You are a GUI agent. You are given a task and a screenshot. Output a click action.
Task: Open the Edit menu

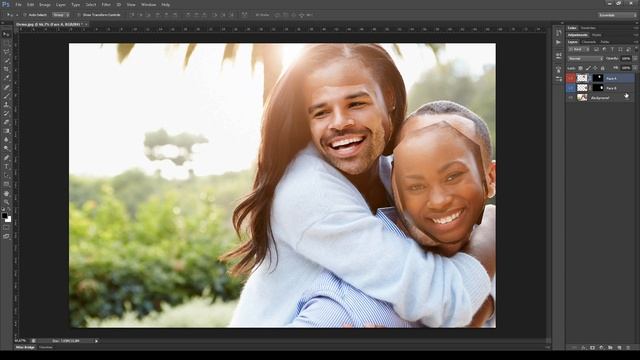(x=30, y=4)
